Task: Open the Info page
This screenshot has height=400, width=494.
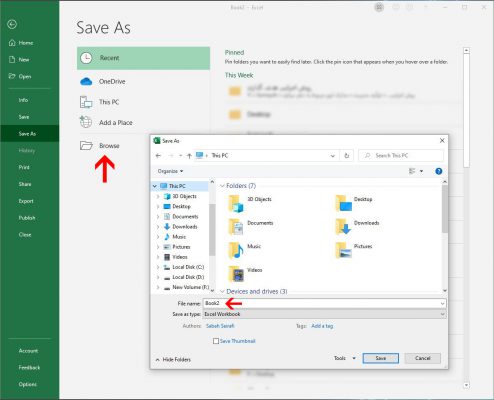Action: (23, 100)
